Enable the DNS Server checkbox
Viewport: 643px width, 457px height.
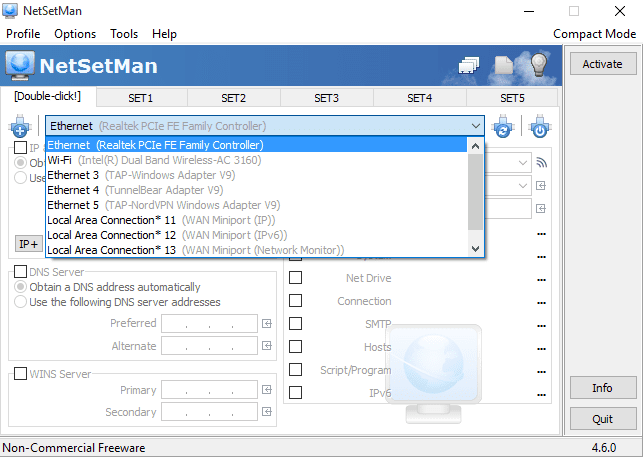pos(21,272)
